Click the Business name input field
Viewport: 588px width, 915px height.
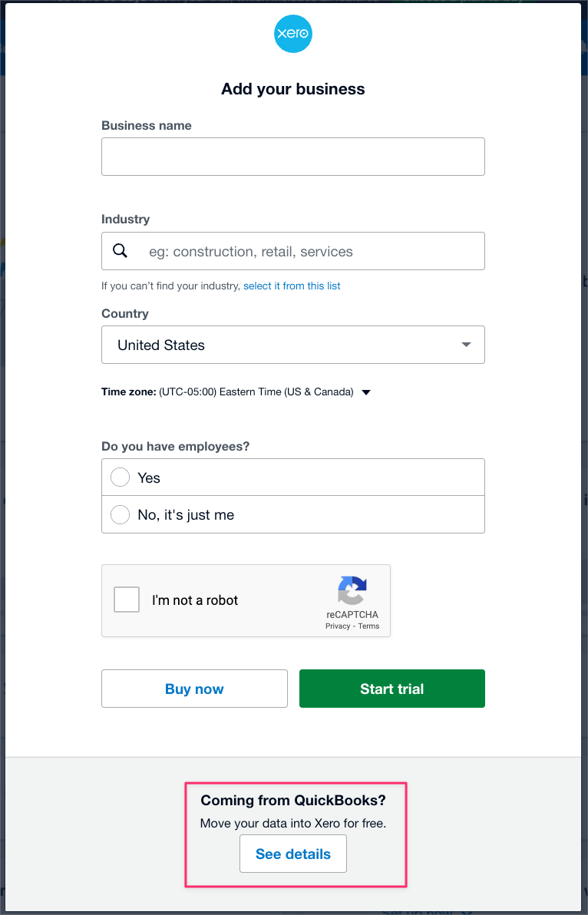pos(293,157)
